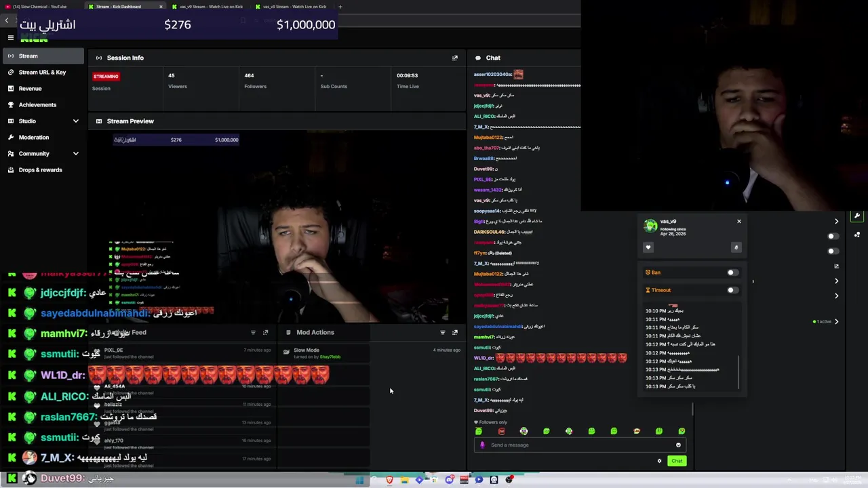
Task: Open Stream URL & Key page
Action: (43, 73)
